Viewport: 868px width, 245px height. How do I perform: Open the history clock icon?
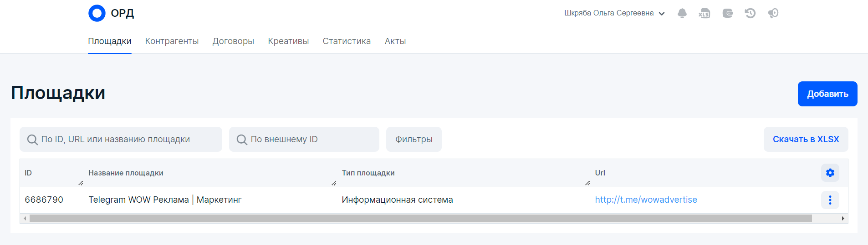pyautogui.click(x=750, y=13)
